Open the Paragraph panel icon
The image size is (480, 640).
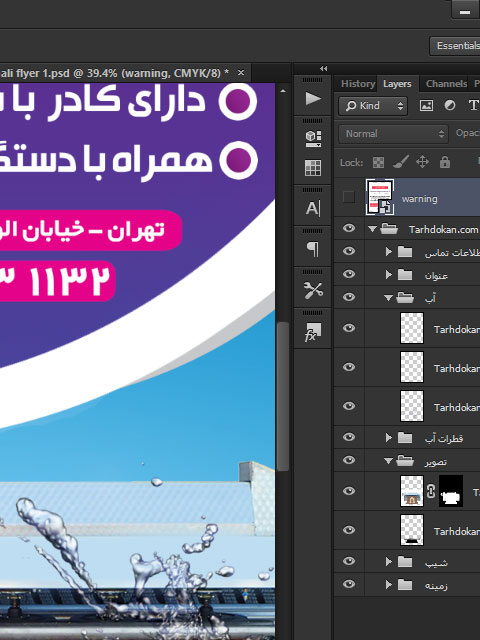[313, 249]
